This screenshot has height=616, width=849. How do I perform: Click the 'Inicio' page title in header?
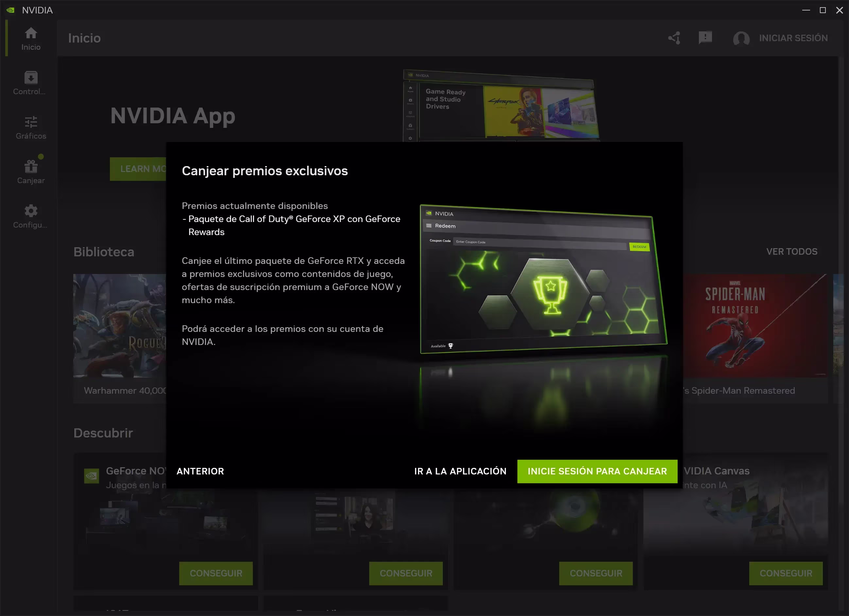tap(84, 38)
